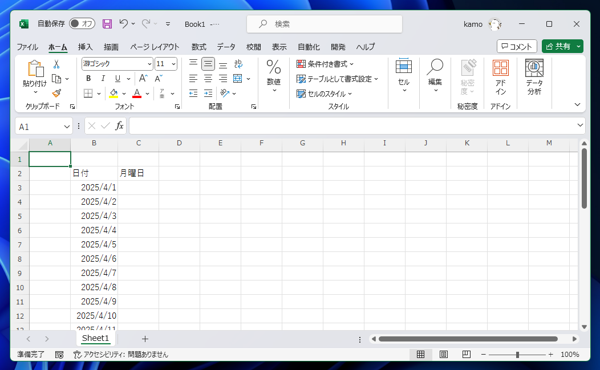Toggle middle vertical alignment

pos(208,64)
